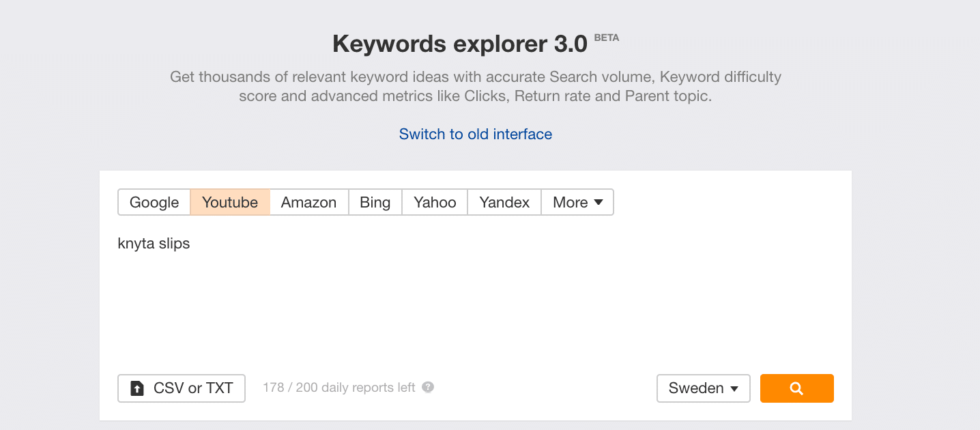
Task: Select the Yandex search engine
Action: point(504,202)
